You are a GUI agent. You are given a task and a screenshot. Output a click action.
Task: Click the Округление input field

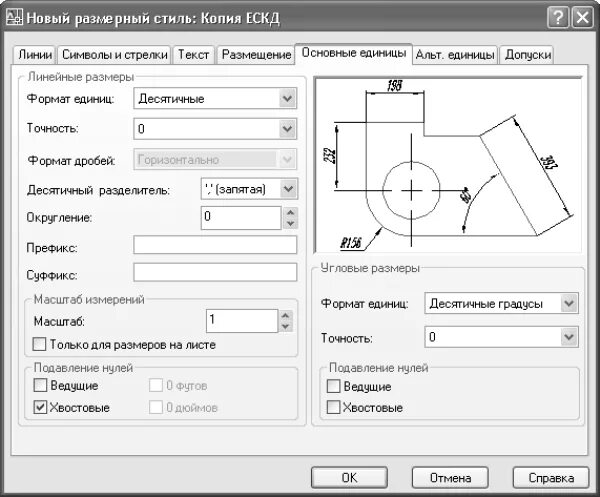click(241, 218)
